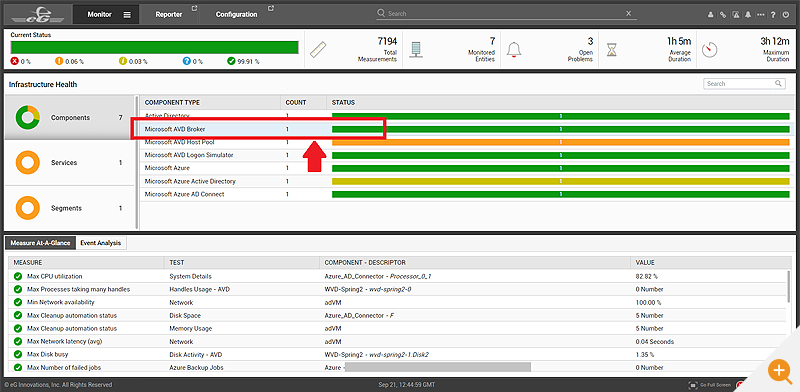800x392 pixels.
Task: Click green check beside Max Disk busy
Action: pyautogui.click(x=18, y=354)
